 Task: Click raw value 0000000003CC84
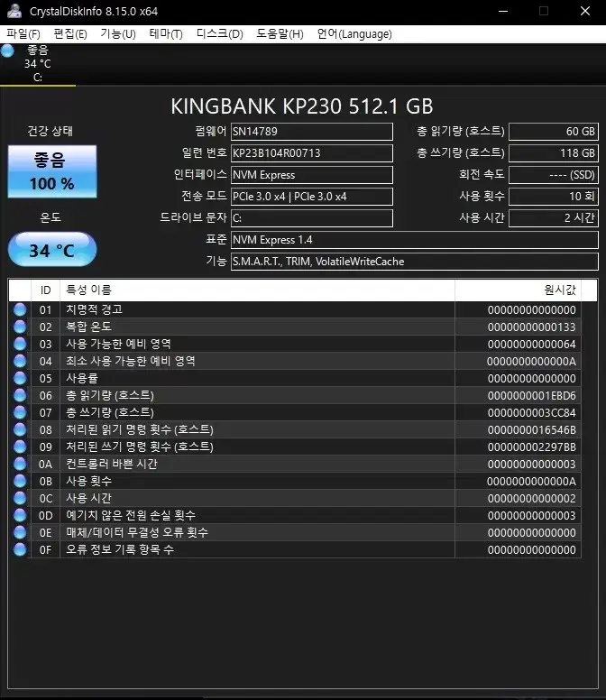click(x=531, y=412)
